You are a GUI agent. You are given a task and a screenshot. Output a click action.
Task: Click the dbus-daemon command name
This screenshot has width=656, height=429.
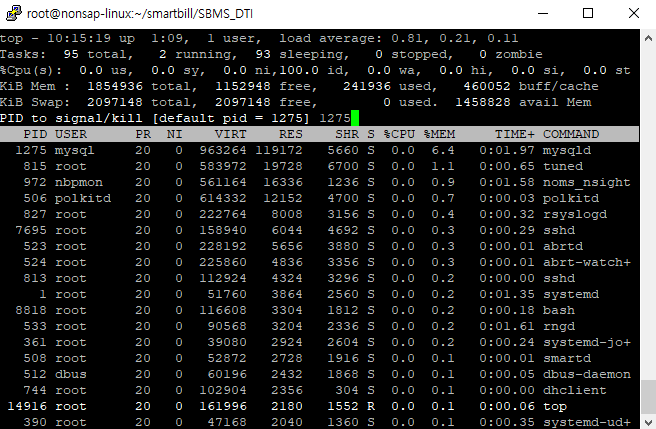point(587,374)
